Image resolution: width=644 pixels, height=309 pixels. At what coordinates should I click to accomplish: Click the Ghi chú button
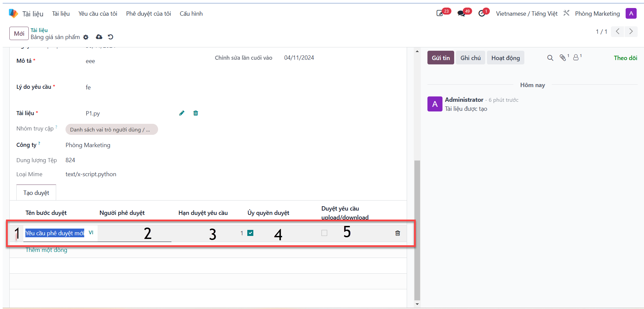tap(470, 58)
